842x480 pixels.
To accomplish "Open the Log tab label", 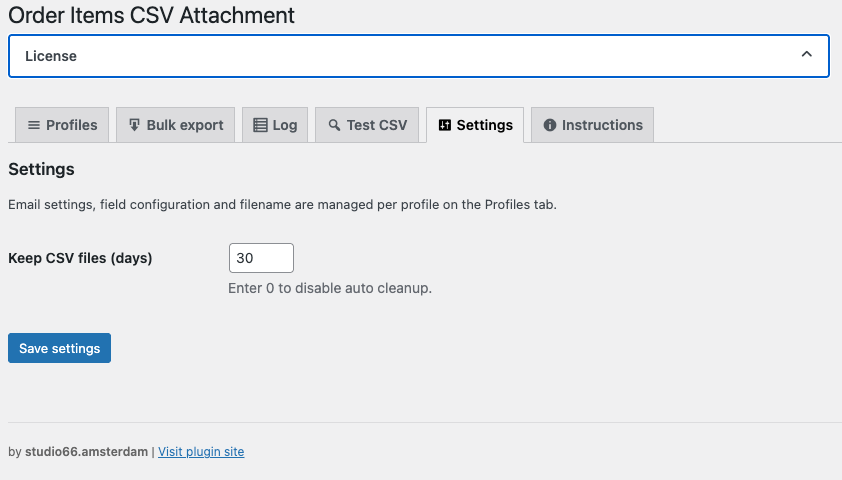I will [285, 125].
